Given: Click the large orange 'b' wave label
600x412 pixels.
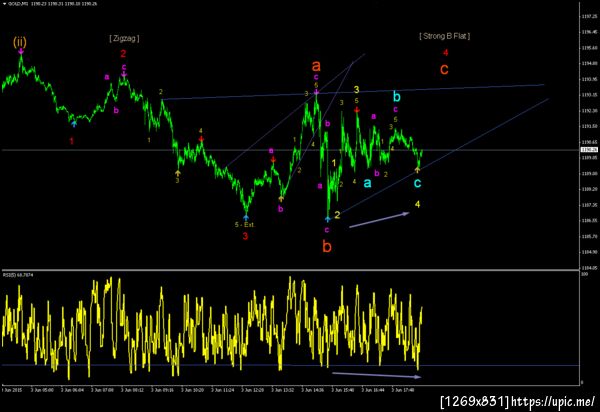Looking at the screenshot, I should point(327,247).
